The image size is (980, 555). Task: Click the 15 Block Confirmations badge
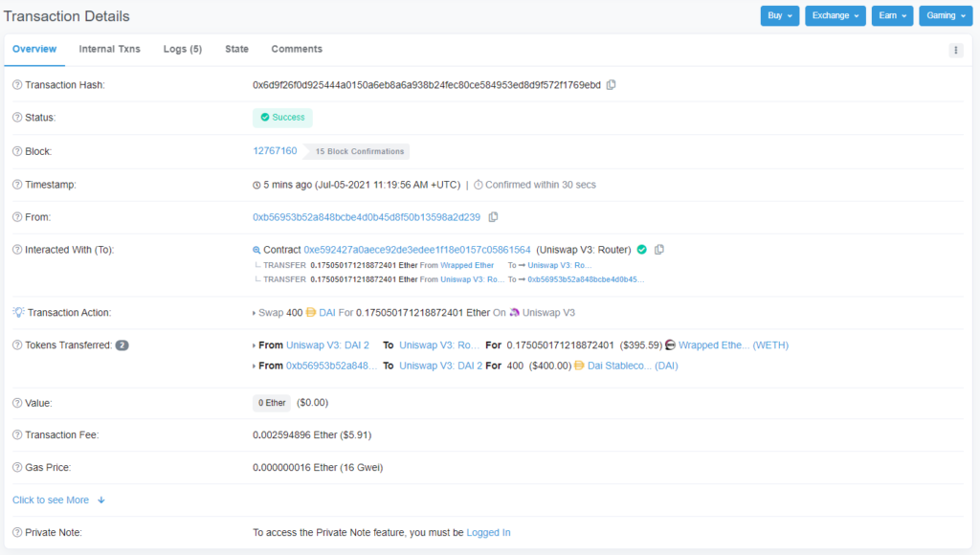pos(356,151)
